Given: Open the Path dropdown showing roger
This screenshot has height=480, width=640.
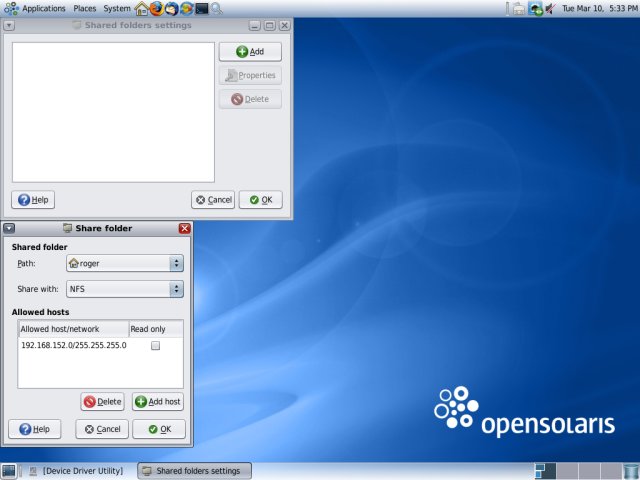Looking at the screenshot, I should [x=125, y=263].
